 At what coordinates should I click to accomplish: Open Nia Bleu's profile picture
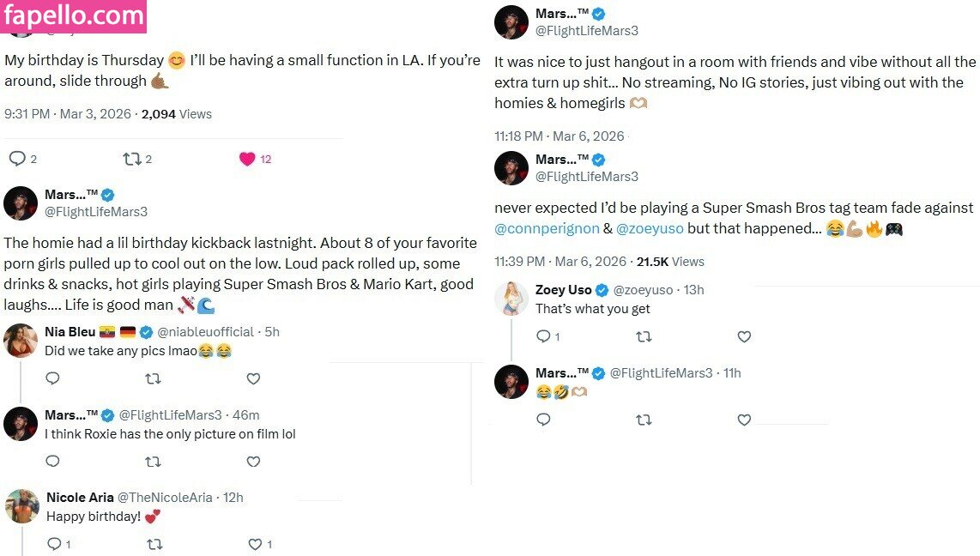21,341
